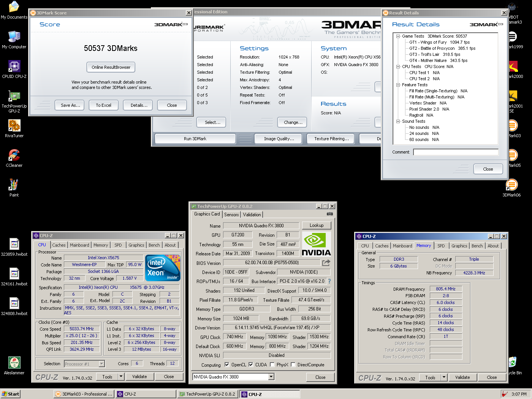Close the Result Details with Close button
The image size is (532, 399).
click(488, 169)
